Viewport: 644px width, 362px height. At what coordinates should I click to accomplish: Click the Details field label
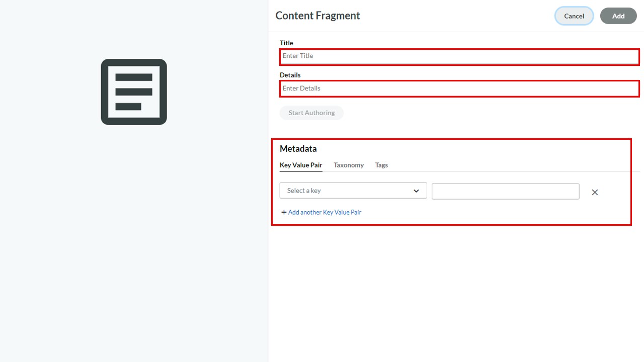(290, 75)
